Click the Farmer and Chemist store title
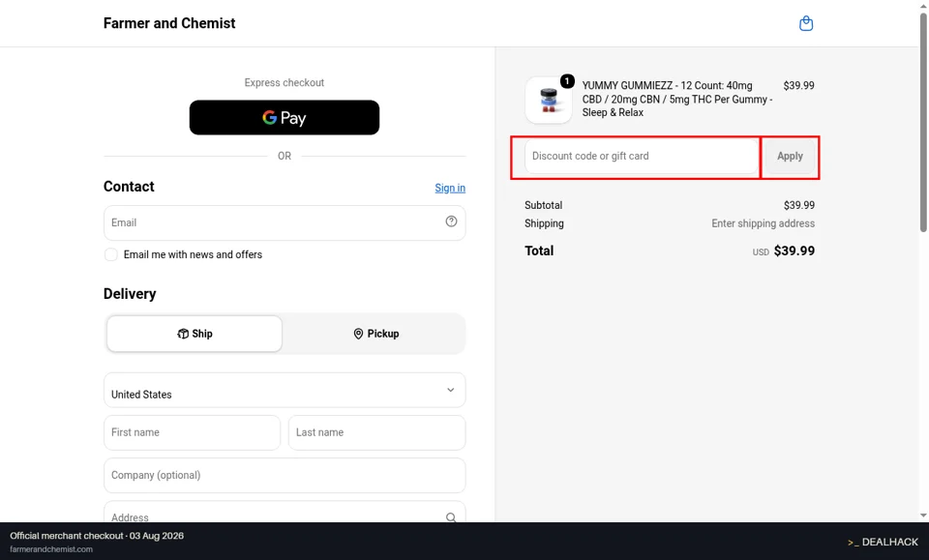The height and width of the screenshot is (560, 929). (169, 23)
